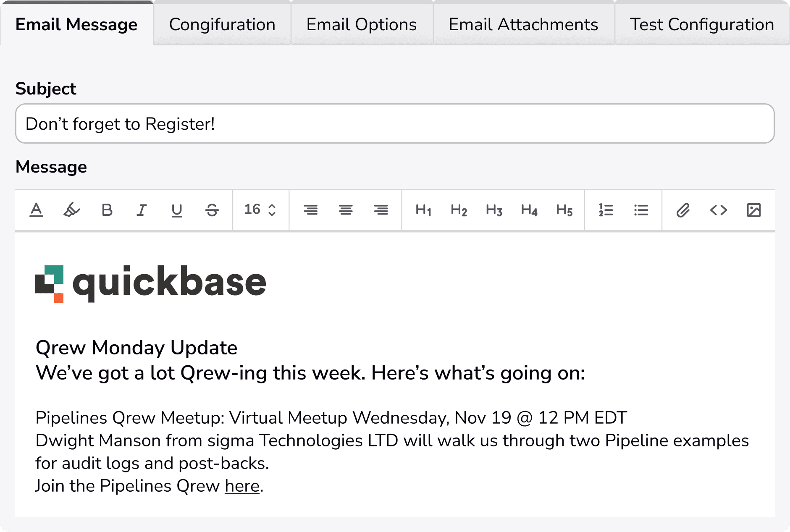The image size is (790, 532).
Task: Open the Test Configuration tab
Action: tap(701, 24)
